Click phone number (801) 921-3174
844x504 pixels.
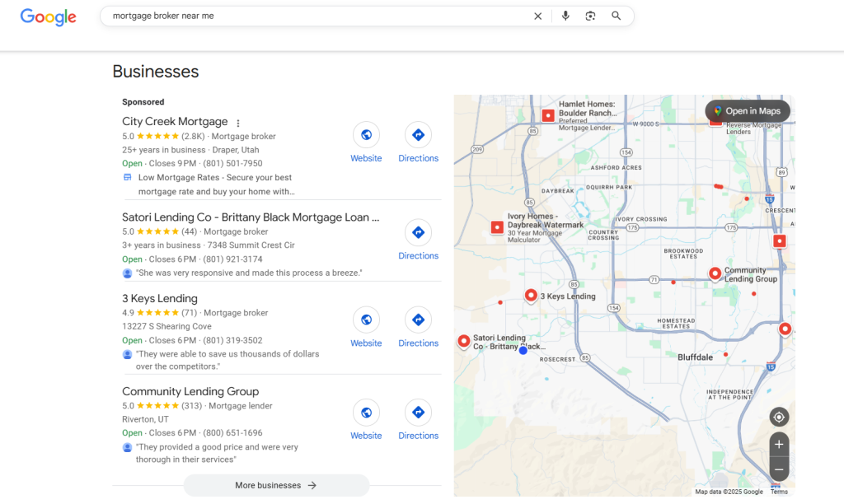pos(232,259)
